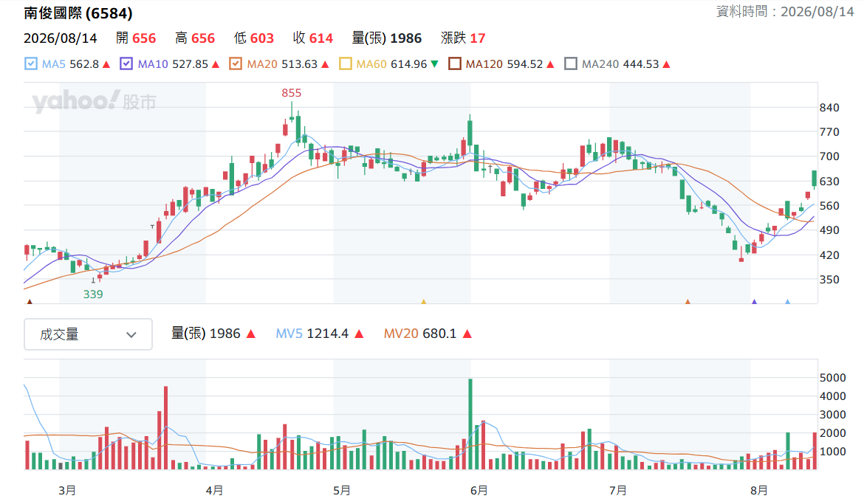The height and width of the screenshot is (504, 864).
Task: Enable the MA240 moving average checkbox
Action: pos(571,64)
